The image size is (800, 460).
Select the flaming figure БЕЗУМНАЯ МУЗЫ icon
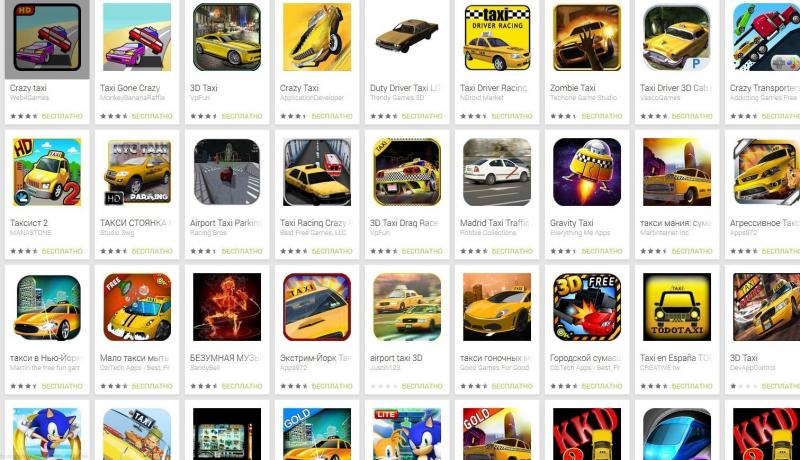227,306
